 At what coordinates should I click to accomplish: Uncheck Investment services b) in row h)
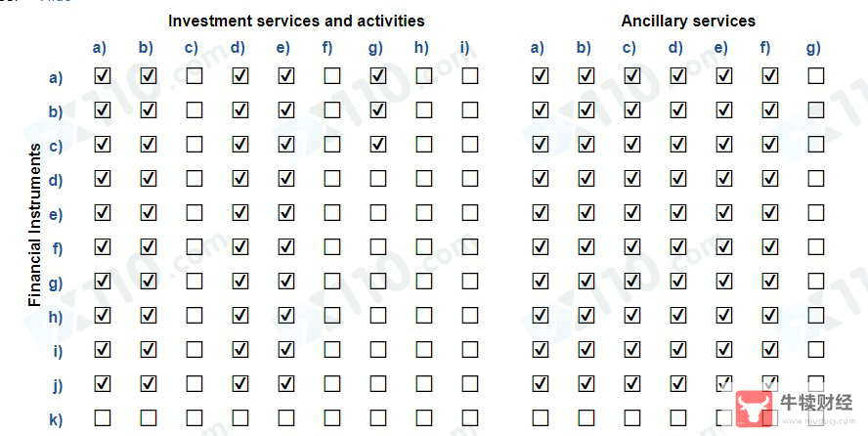[149, 316]
